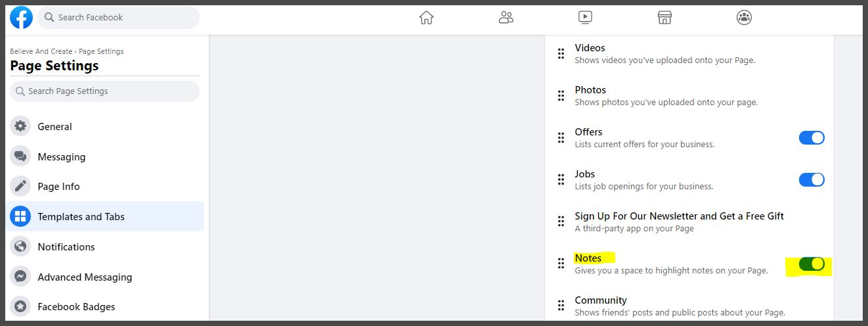Grab the drag handle beside Photos
Screen dimensions: 868x326
tap(561, 96)
